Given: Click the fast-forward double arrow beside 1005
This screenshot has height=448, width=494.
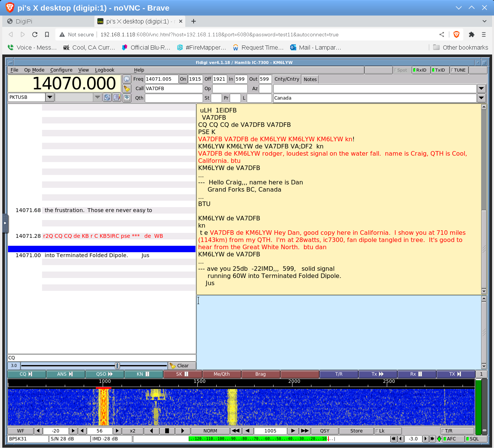Looking at the screenshot, I should (x=305, y=431).
